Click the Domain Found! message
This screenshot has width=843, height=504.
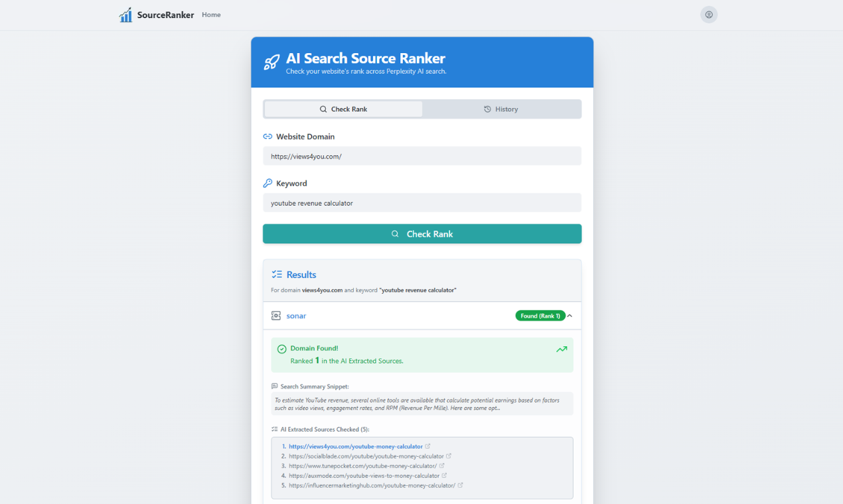coord(314,348)
